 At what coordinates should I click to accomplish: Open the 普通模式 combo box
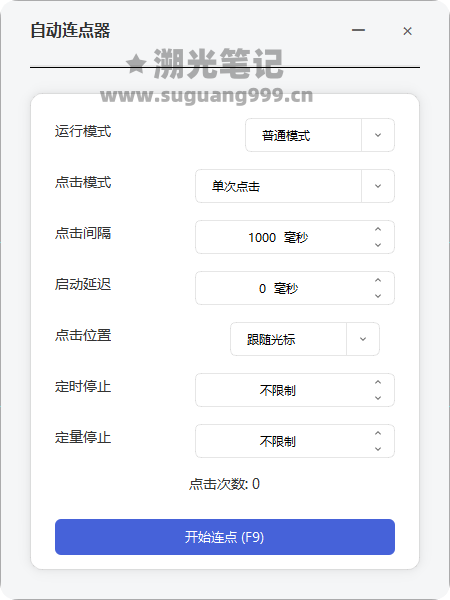click(x=320, y=135)
